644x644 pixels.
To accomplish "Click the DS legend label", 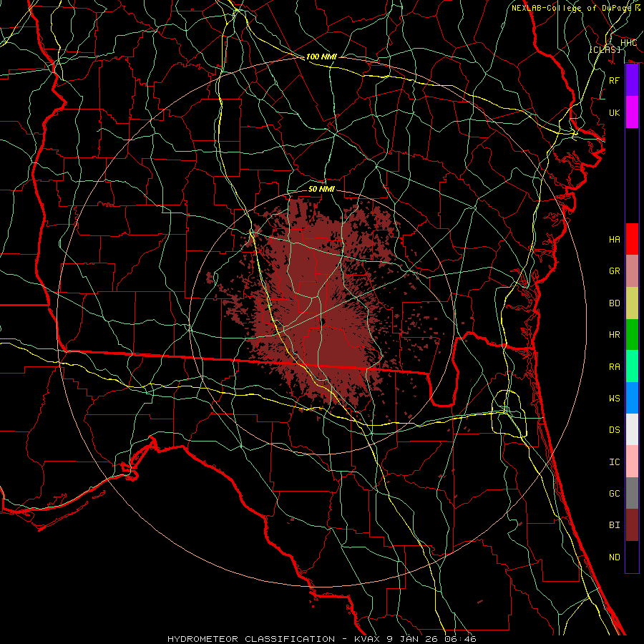I will click(x=615, y=429).
